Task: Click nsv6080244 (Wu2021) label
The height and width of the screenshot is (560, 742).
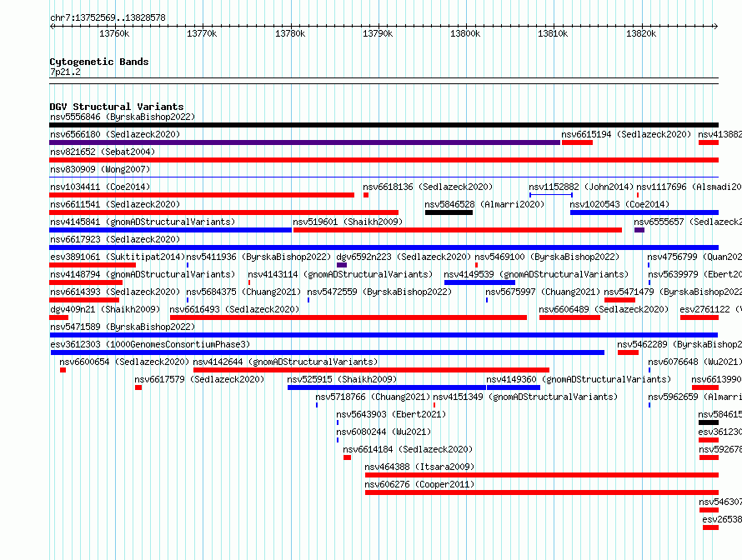Action: coord(384,432)
